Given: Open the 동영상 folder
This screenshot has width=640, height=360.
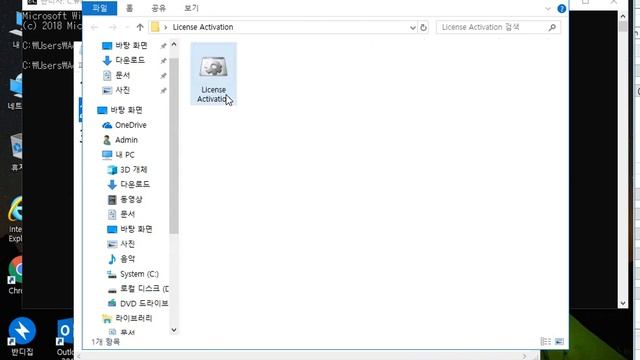Looking at the screenshot, I should click(131, 199).
